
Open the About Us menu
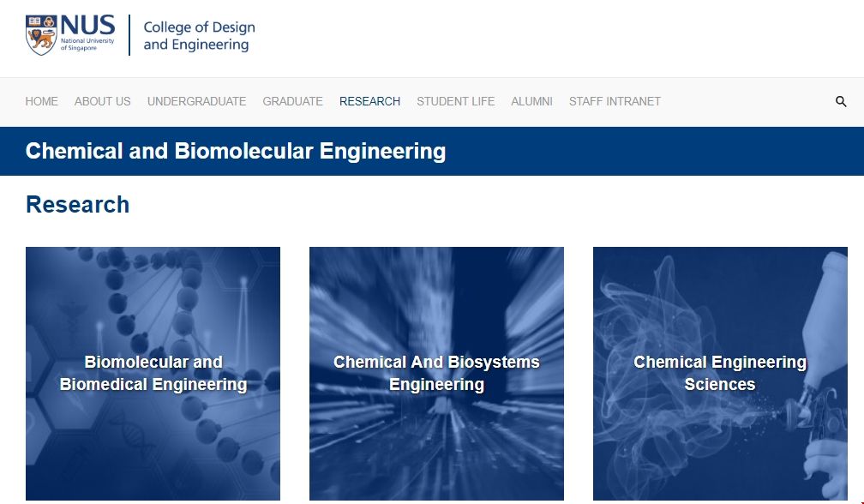103,101
